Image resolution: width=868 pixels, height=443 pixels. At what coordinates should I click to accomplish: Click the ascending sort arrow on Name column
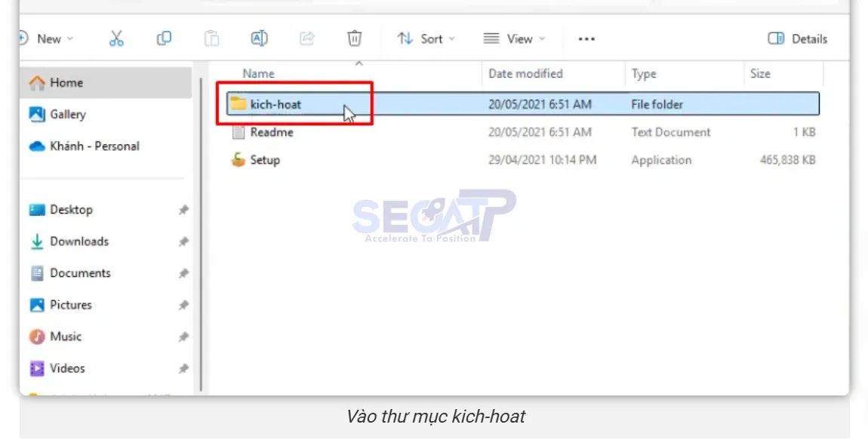[x=360, y=63]
